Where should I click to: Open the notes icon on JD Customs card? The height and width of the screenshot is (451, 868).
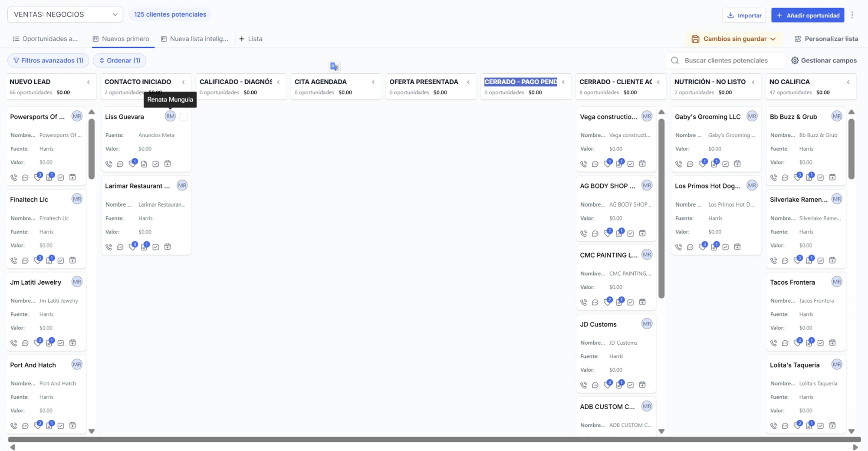(619, 385)
